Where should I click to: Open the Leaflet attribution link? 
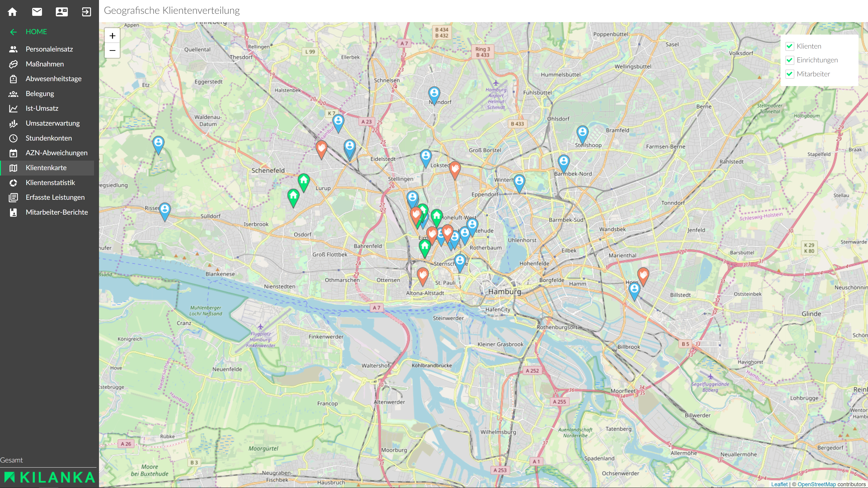779,484
